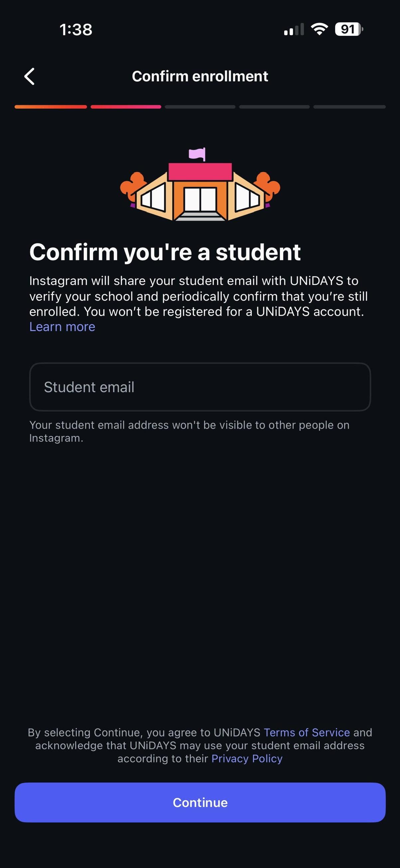Tap the cellular signal strength icon
Screen dimensions: 400x868
pyautogui.click(x=294, y=29)
